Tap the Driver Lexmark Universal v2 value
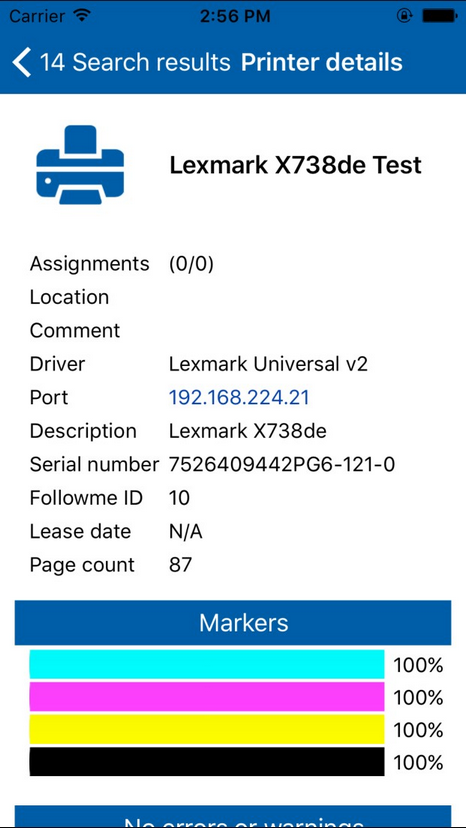This screenshot has height=828, width=466. tap(268, 364)
